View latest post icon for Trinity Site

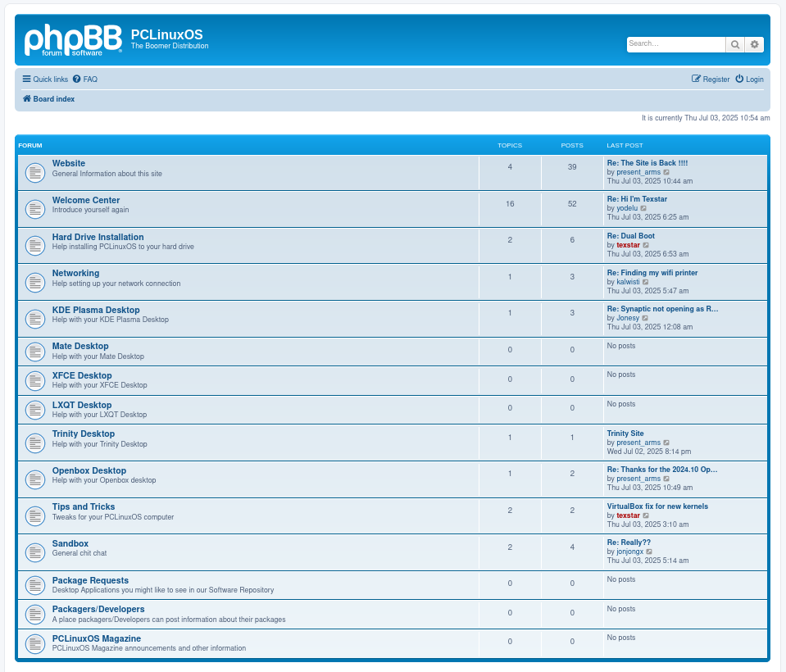coord(666,443)
